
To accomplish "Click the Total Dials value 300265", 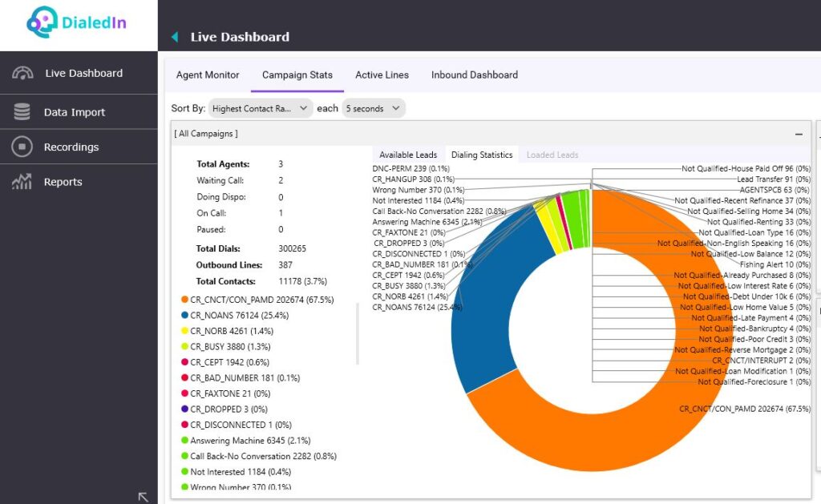I will coord(292,248).
